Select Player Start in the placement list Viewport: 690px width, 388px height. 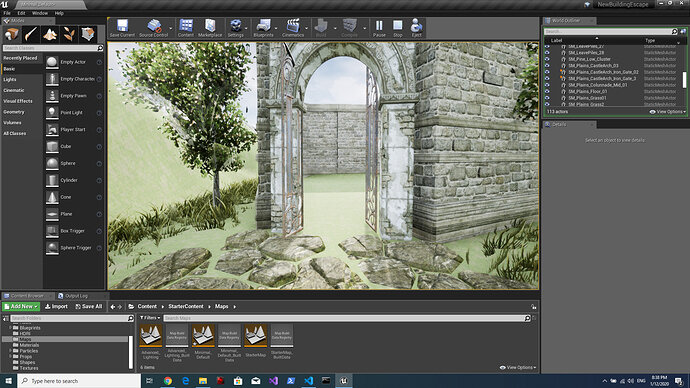coord(73,130)
